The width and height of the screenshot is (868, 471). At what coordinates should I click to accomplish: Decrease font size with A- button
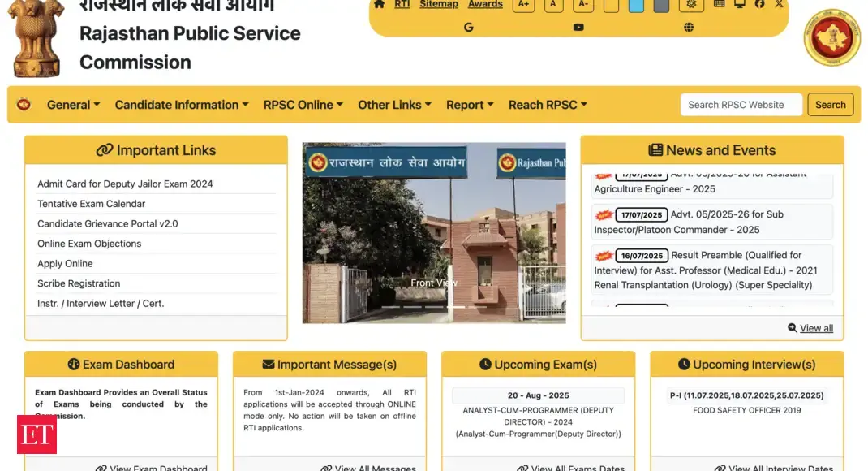click(x=582, y=4)
